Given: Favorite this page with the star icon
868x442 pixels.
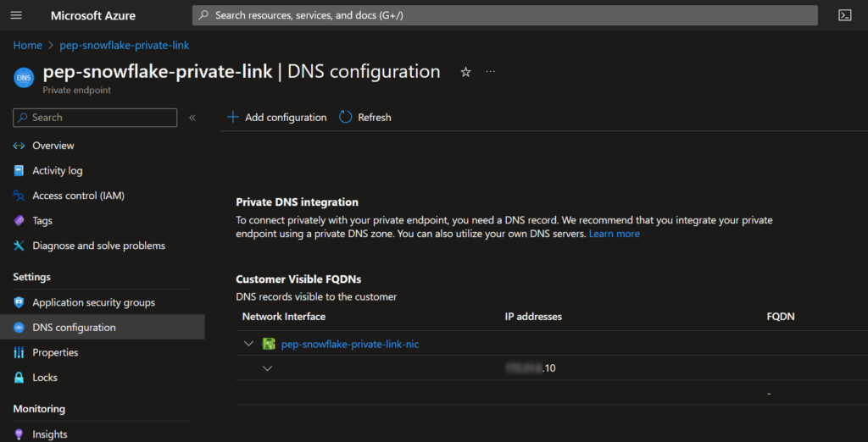Looking at the screenshot, I should tap(465, 73).
